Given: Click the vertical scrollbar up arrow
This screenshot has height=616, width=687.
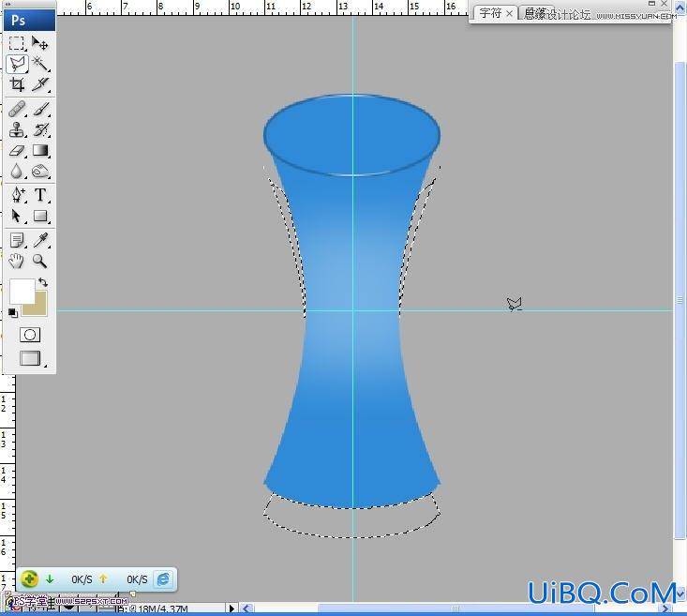Looking at the screenshot, I should [680, 8].
